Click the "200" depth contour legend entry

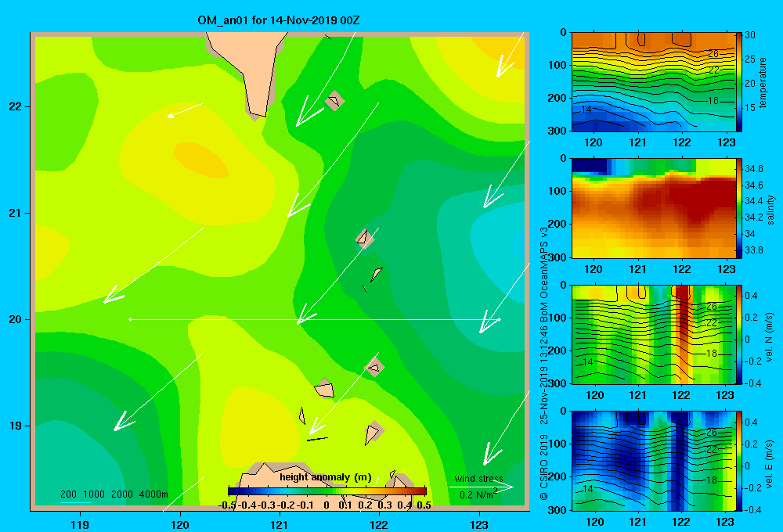coord(68,494)
